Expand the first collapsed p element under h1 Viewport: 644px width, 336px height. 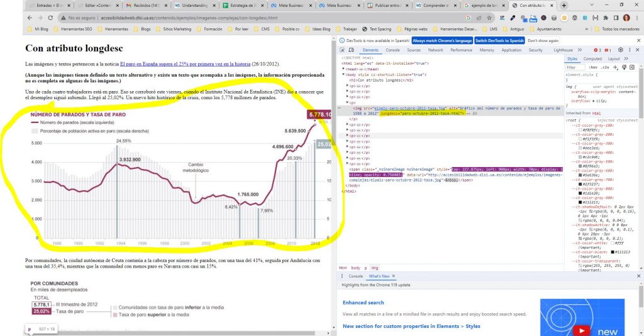tap(347, 86)
